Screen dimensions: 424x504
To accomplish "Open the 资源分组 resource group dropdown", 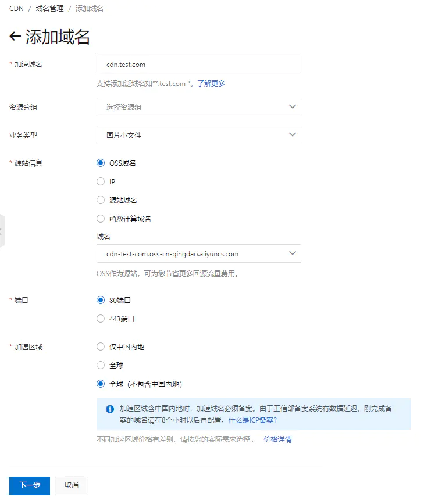I will 198,107.
